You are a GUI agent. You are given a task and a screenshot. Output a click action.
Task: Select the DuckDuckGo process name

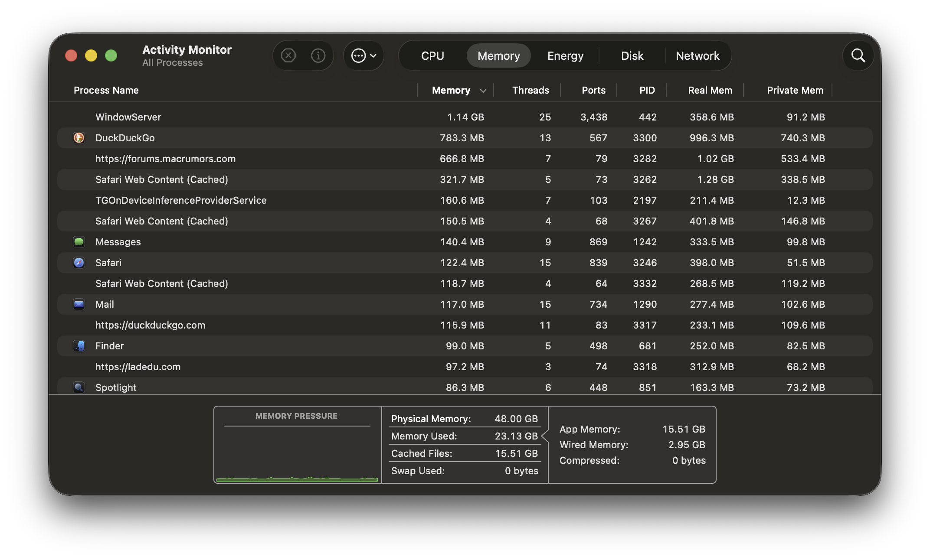(x=125, y=138)
